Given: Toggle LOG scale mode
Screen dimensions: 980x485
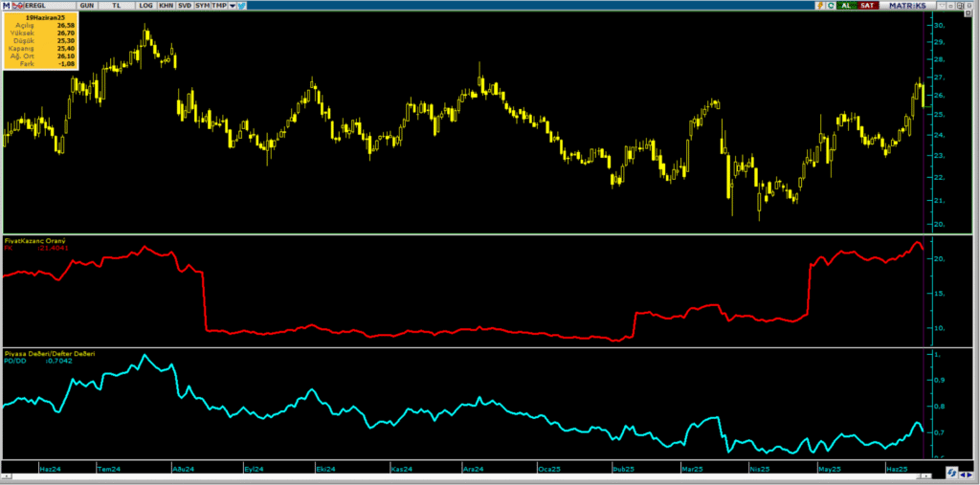Looking at the screenshot, I should 145,6.
